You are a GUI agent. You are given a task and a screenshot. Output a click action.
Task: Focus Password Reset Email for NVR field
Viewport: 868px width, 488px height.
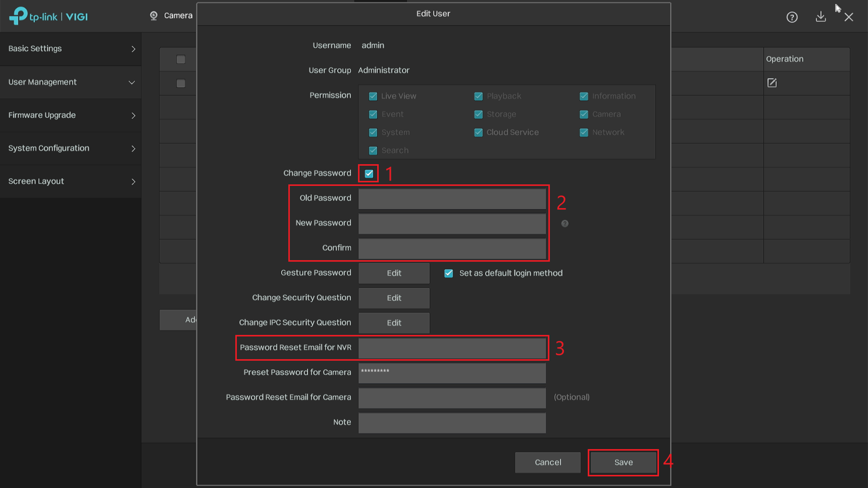pyautogui.click(x=452, y=348)
